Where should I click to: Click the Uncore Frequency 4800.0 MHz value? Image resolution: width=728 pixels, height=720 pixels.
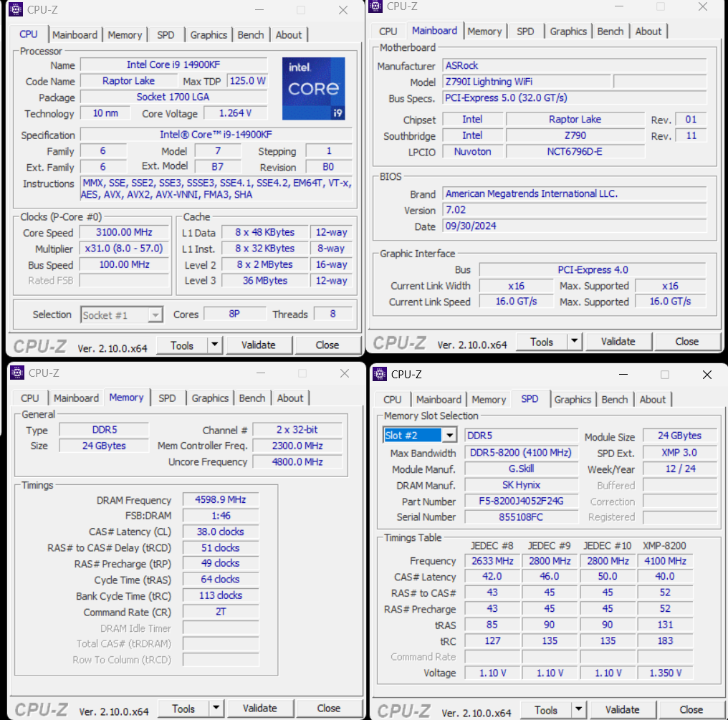(297, 462)
